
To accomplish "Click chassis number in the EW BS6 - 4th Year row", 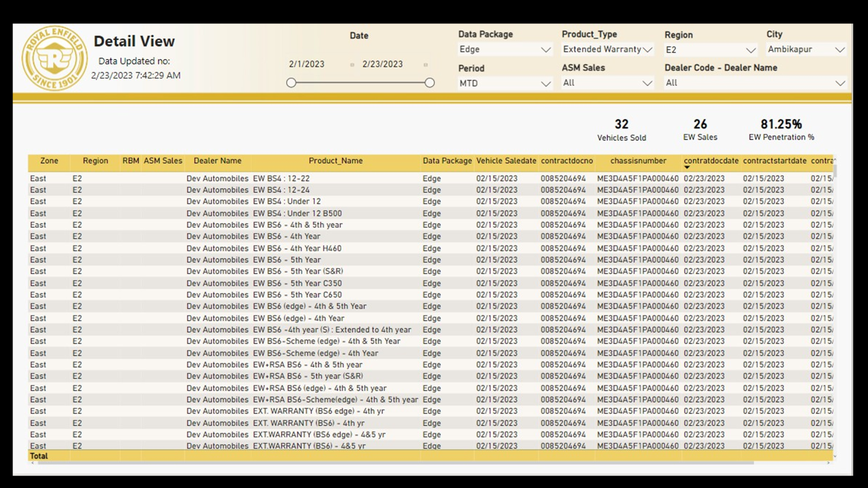I will [x=638, y=236].
